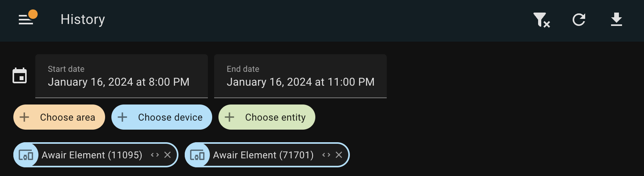
Task: Choose a device to filter
Action: point(162,117)
